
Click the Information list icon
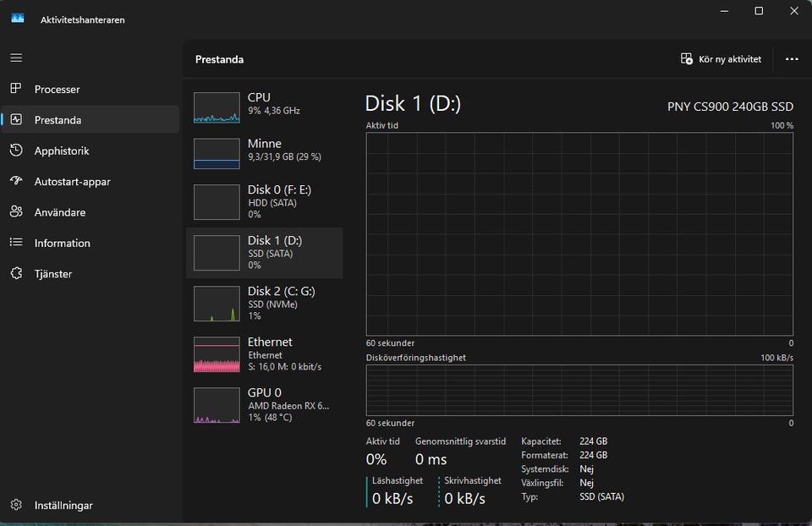pos(16,243)
